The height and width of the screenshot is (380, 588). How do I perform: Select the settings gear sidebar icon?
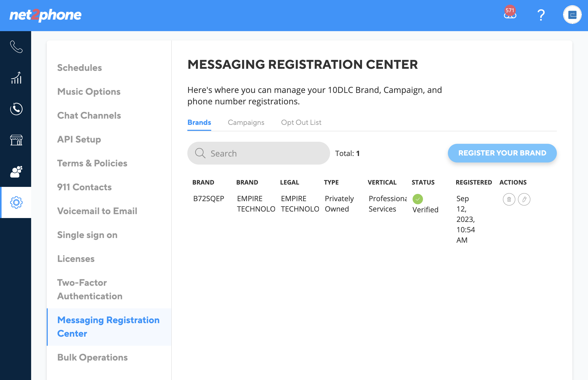[16, 202]
